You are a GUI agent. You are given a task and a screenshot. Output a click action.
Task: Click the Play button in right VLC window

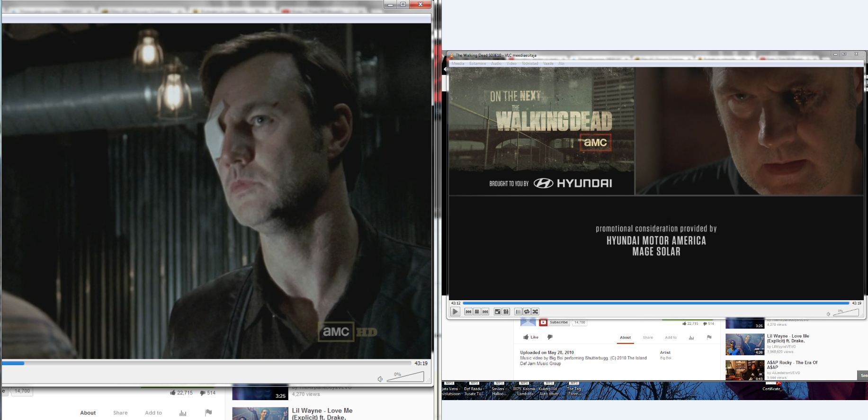coord(455,312)
